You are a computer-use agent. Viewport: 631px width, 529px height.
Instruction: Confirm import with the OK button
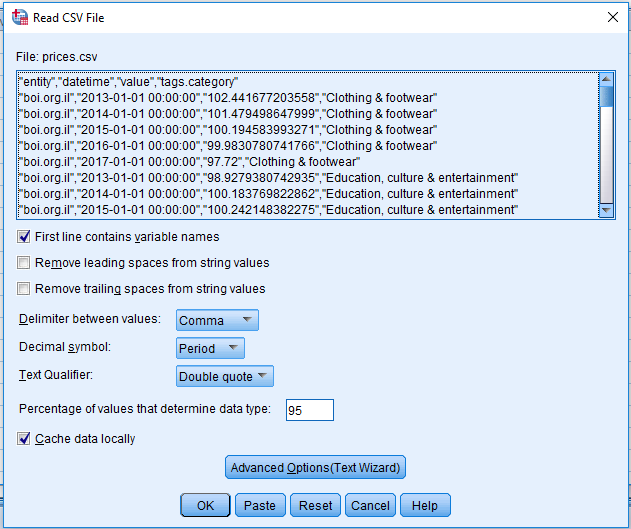[x=205, y=505]
